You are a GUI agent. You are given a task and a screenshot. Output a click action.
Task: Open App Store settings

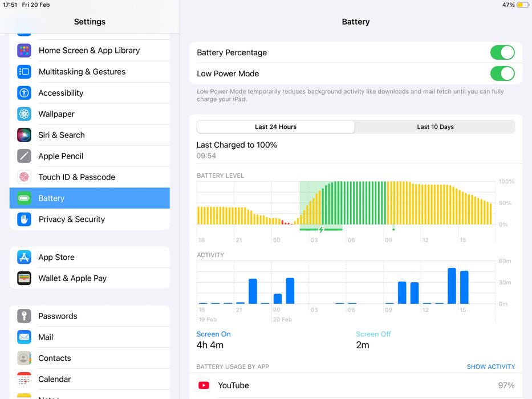pos(90,257)
